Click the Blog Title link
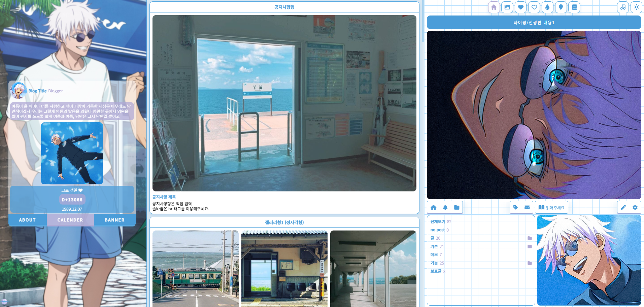644x307 pixels. tap(37, 91)
